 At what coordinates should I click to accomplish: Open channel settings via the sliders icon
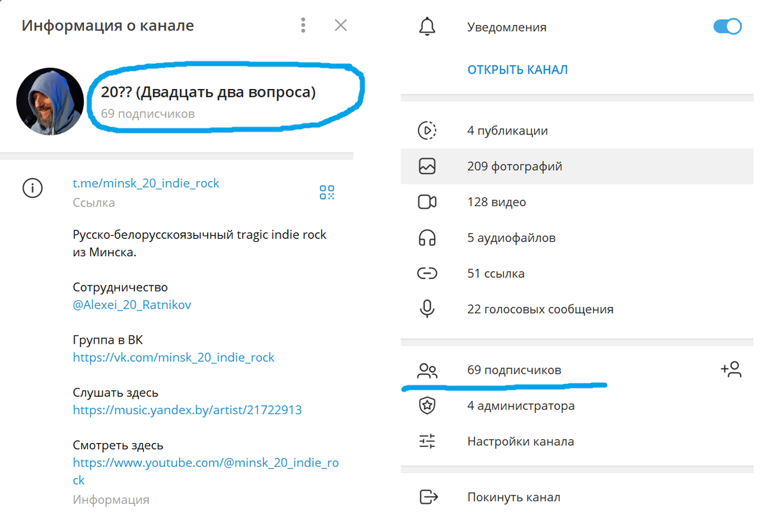tap(427, 440)
